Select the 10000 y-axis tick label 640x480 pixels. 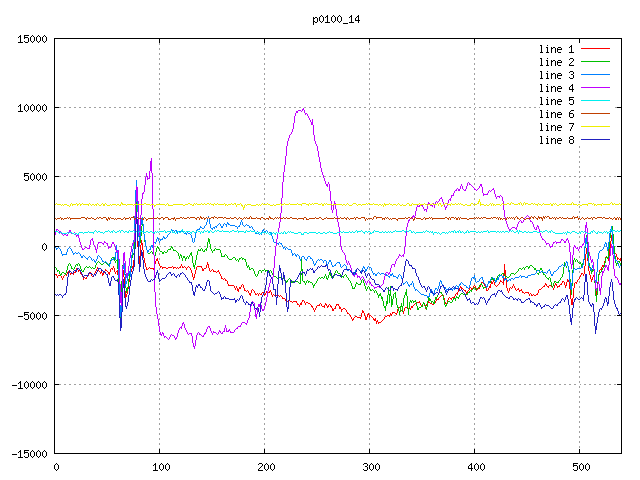click(32, 108)
